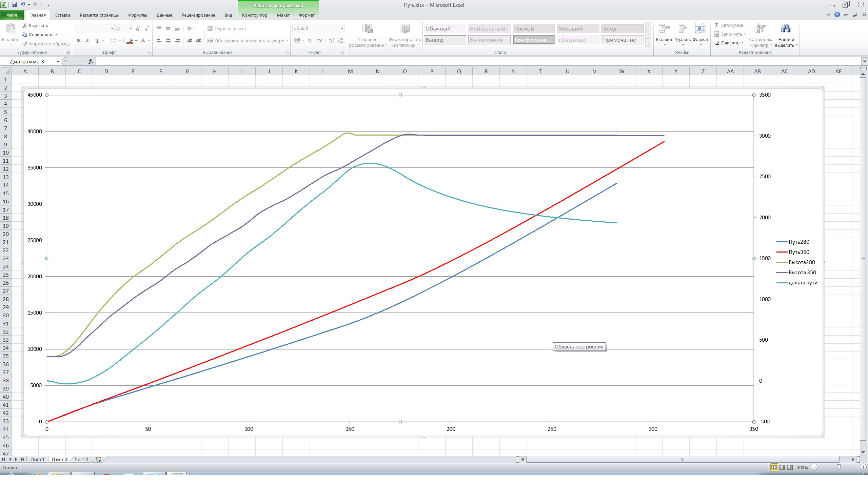Click the Вырезать scissors icon
The image size is (868, 482).
pos(25,25)
